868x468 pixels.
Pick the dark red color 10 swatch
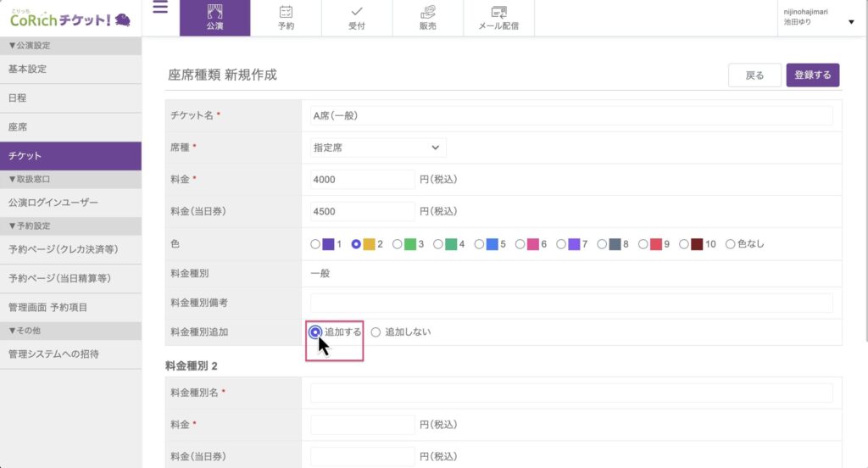click(x=696, y=244)
